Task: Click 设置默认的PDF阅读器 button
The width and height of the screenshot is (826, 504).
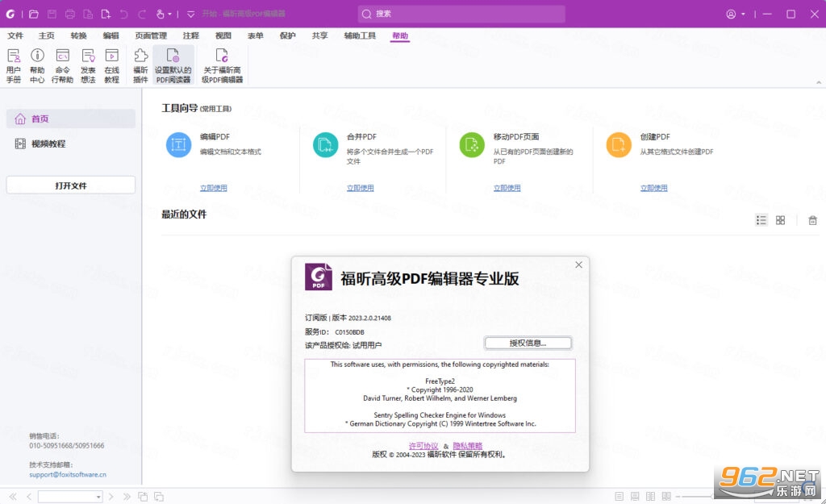Action: click(x=173, y=66)
